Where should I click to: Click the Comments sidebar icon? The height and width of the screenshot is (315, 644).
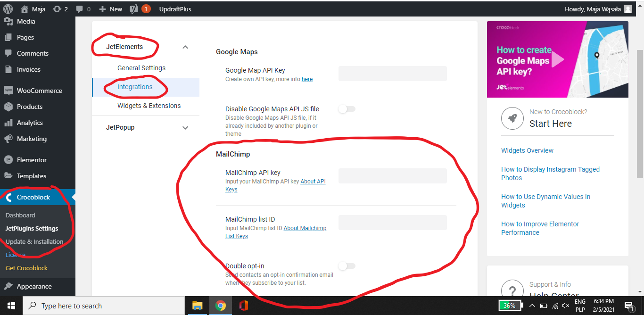(x=8, y=53)
